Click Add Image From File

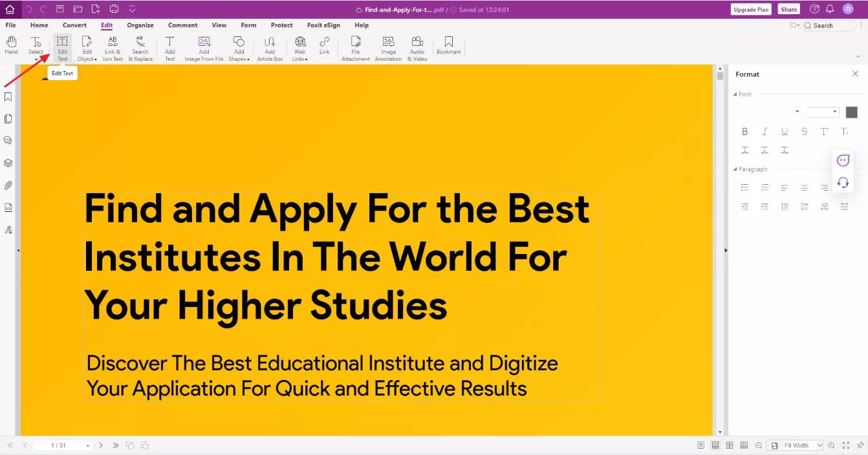204,48
